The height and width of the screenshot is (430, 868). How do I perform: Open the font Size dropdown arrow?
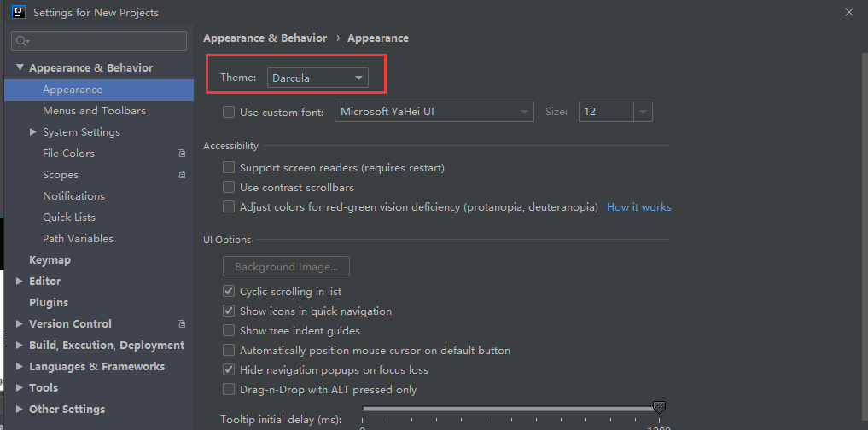(x=643, y=112)
